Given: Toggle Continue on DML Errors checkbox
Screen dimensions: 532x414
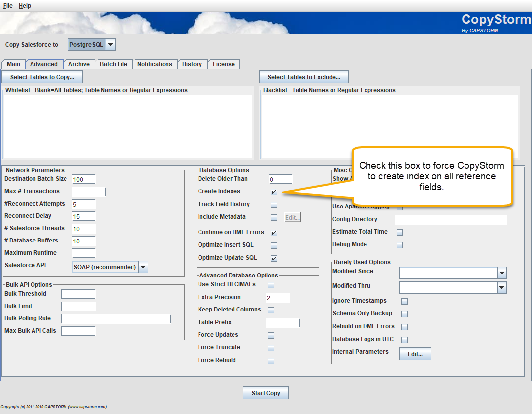Looking at the screenshot, I should [274, 233].
